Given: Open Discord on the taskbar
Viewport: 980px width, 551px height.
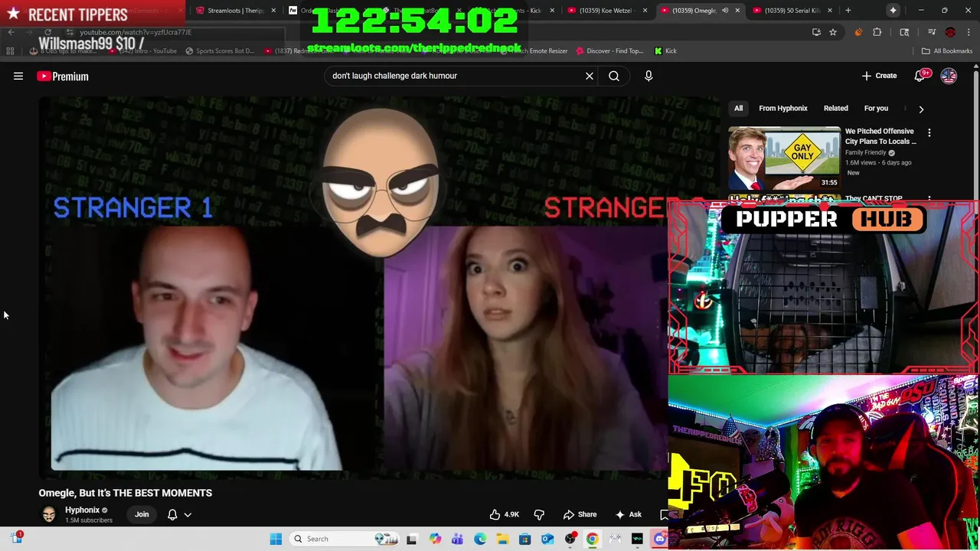Looking at the screenshot, I should [x=660, y=539].
